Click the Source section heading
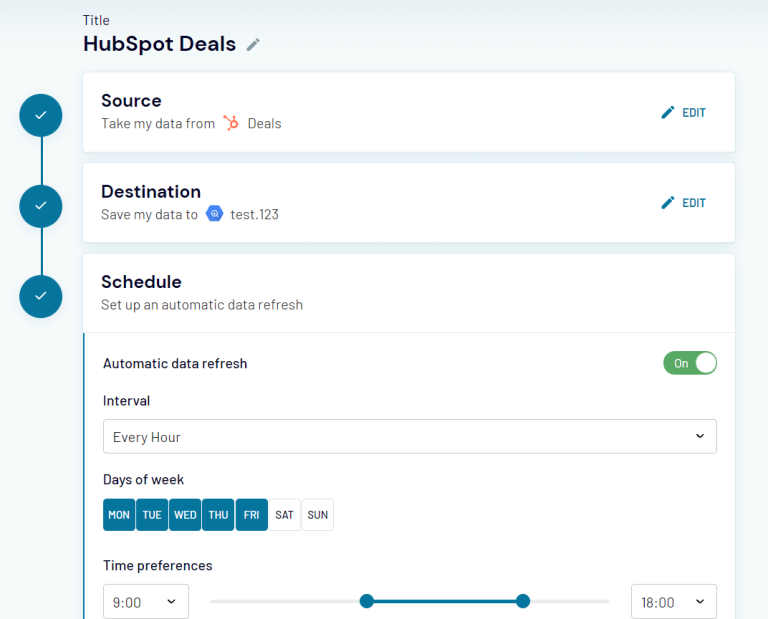The image size is (768, 619). pos(131,100)
